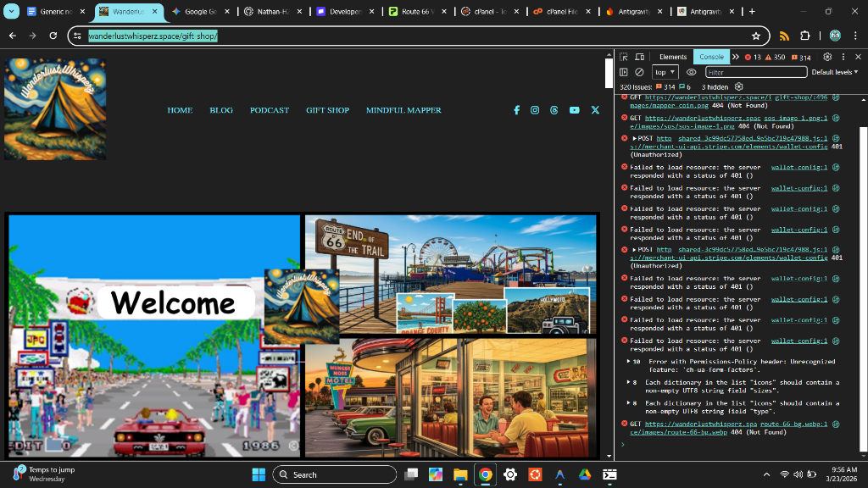Open the X (Twitter) icon in the header
Screen dimensions: 868x488
point(595,110)
